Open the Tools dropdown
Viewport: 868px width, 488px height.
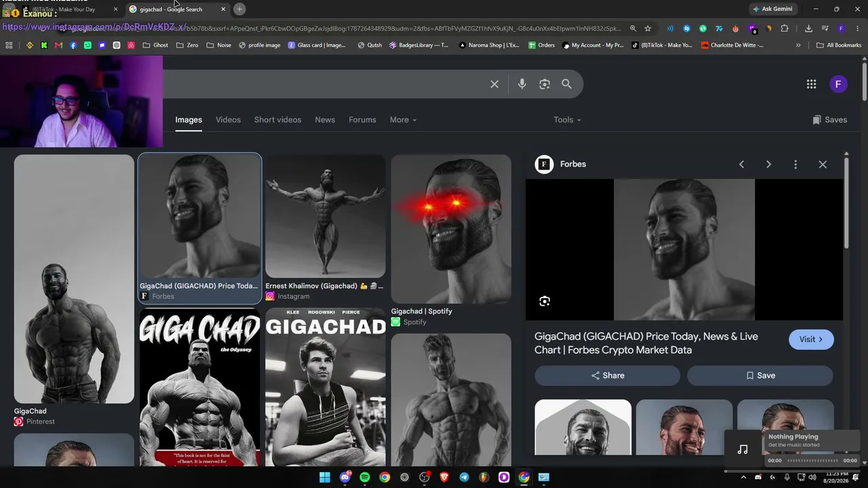pos(568,120)
